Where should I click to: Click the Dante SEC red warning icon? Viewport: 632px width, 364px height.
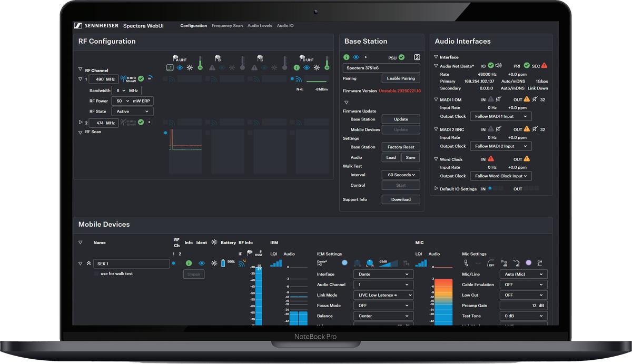tap(544, 66)
